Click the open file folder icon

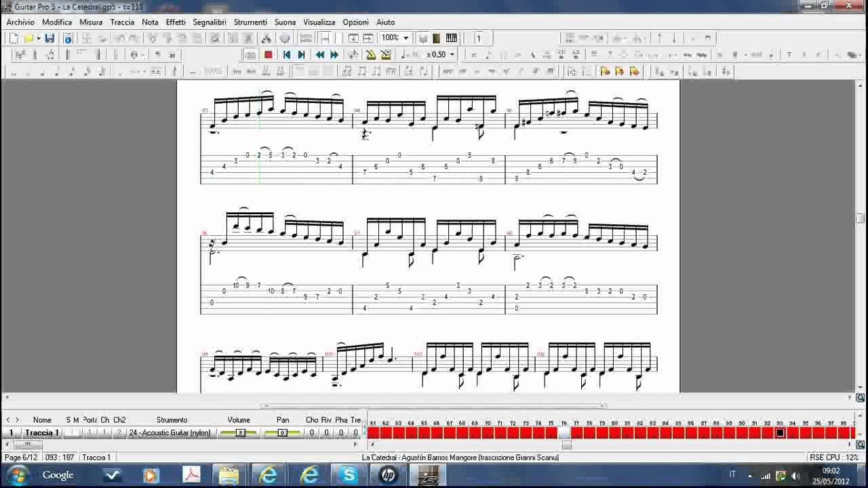29,39
